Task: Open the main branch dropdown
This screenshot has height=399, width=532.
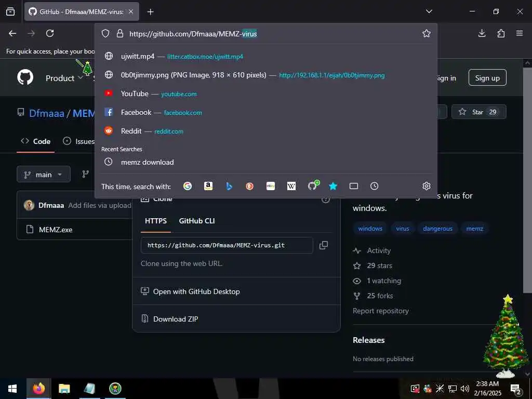Action: click(x=44, y=175)
